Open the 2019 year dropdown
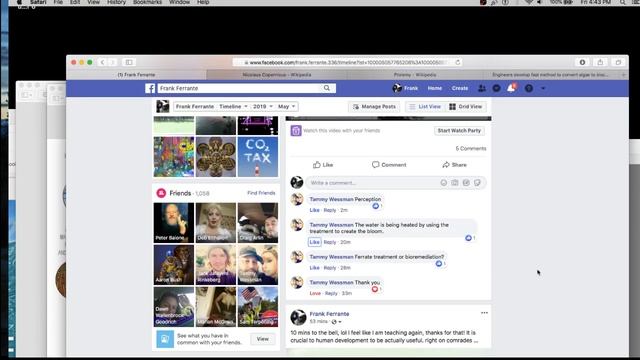 (x=262, y=107)
